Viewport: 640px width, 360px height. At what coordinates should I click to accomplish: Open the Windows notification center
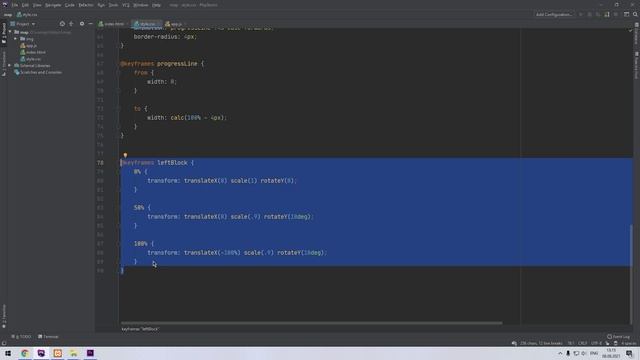629,353
